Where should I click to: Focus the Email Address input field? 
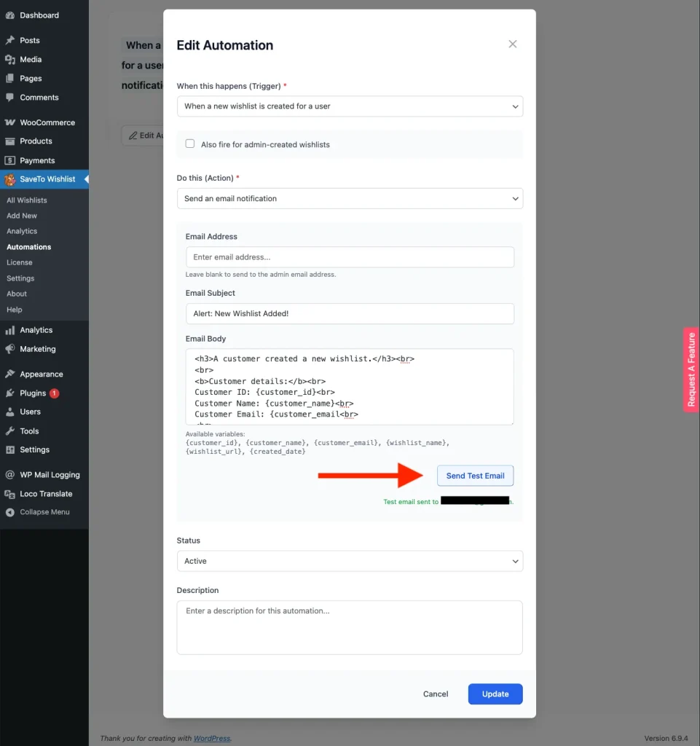pyautogui.click(x=350, y=257)
